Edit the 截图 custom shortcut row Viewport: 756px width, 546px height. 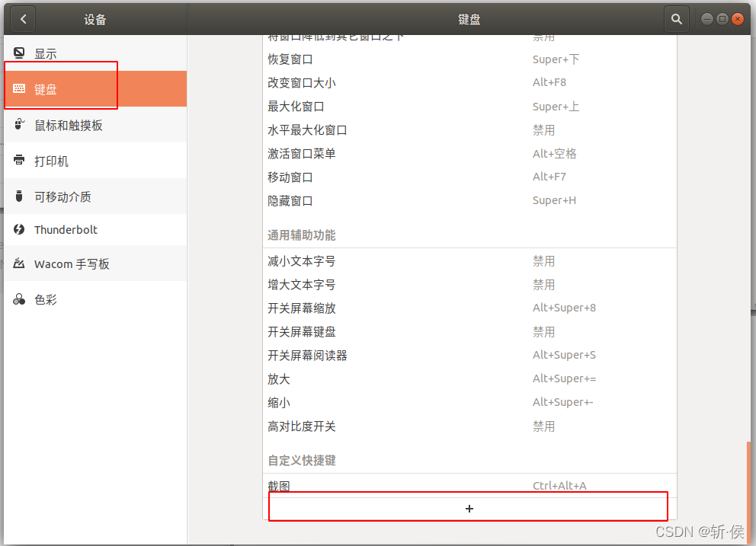click(469, 486)
